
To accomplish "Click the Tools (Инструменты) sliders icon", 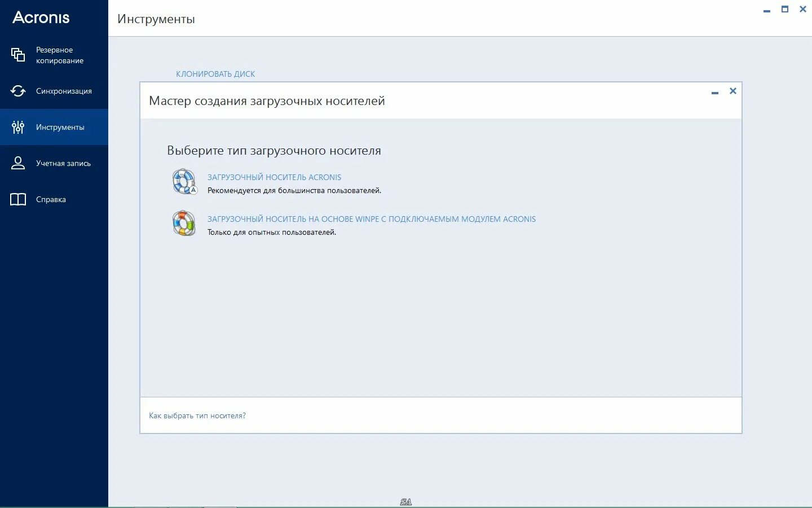I will point(18,127).
